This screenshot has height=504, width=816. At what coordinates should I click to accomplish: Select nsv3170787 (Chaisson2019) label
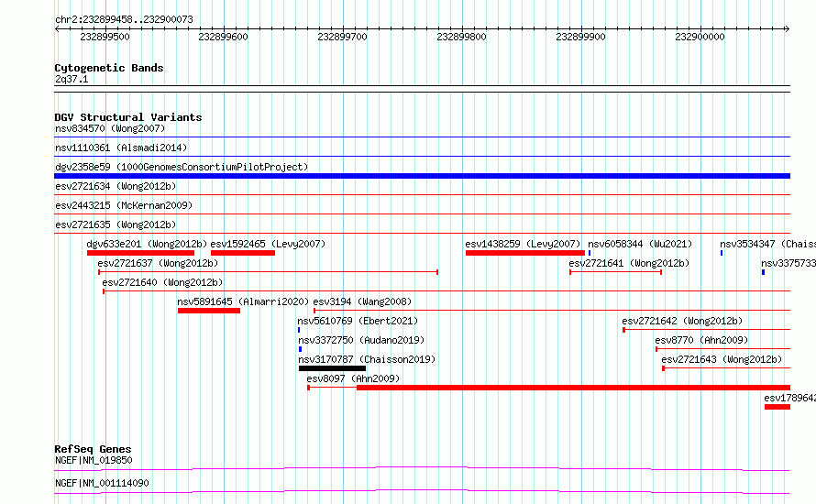point(367,359)
